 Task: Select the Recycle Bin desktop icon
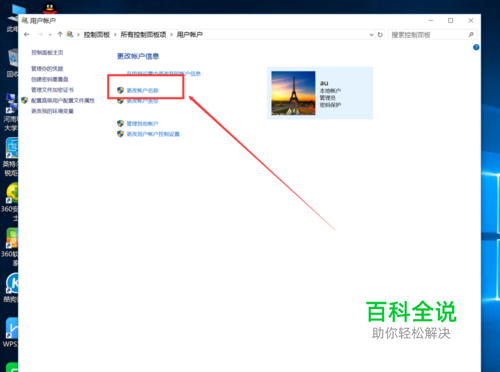[x=13, y=63]
